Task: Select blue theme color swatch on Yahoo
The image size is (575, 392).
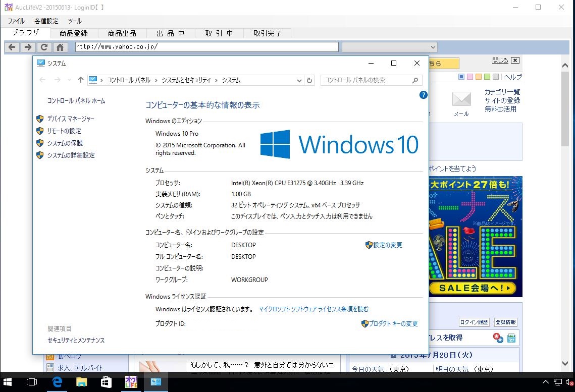Action: pos(461,77)
